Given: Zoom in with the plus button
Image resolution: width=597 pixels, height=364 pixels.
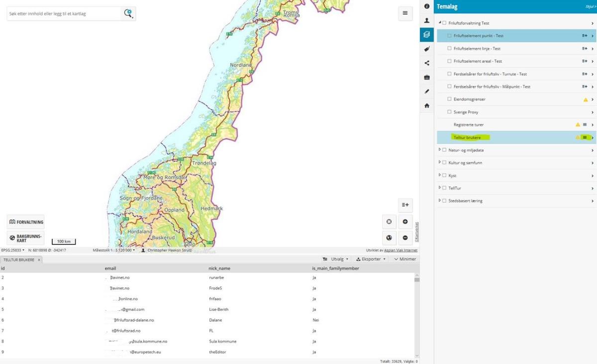Looking at the screenshot, I should click(405, 222).
